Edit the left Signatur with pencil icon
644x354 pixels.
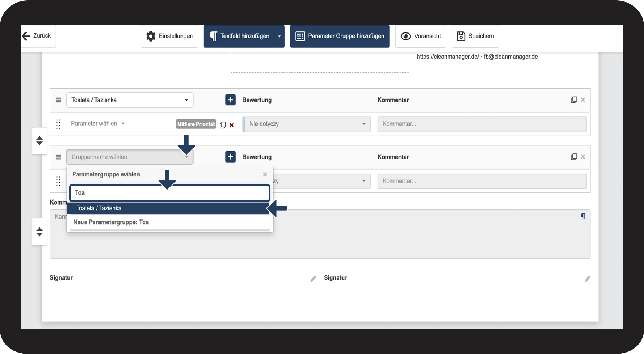tap(313, 279)
